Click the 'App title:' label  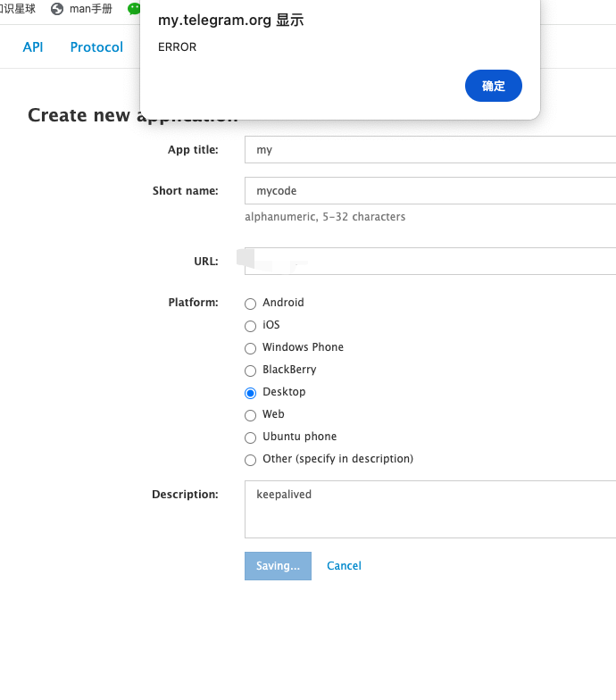[193, 150]
